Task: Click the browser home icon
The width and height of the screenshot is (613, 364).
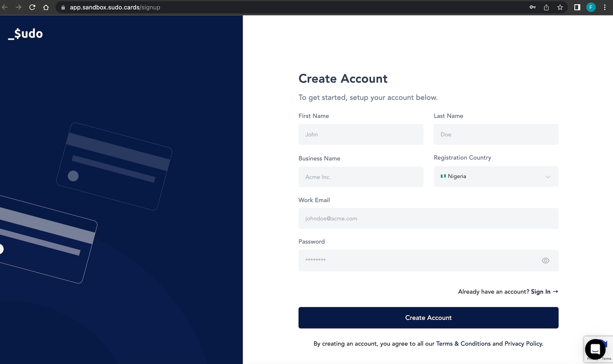Action: click(46, 7)
